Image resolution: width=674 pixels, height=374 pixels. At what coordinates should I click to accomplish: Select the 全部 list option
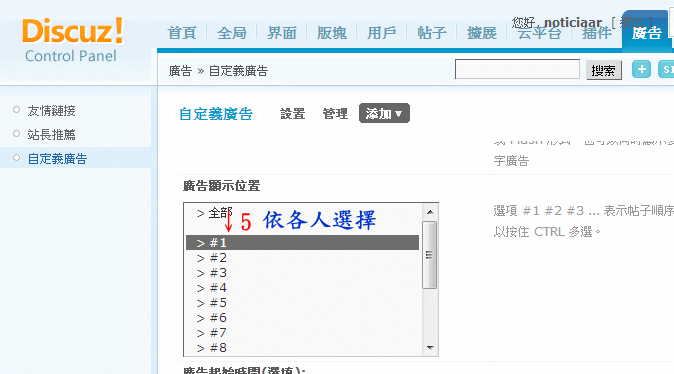pyautogui.click(x=303, y=213)
